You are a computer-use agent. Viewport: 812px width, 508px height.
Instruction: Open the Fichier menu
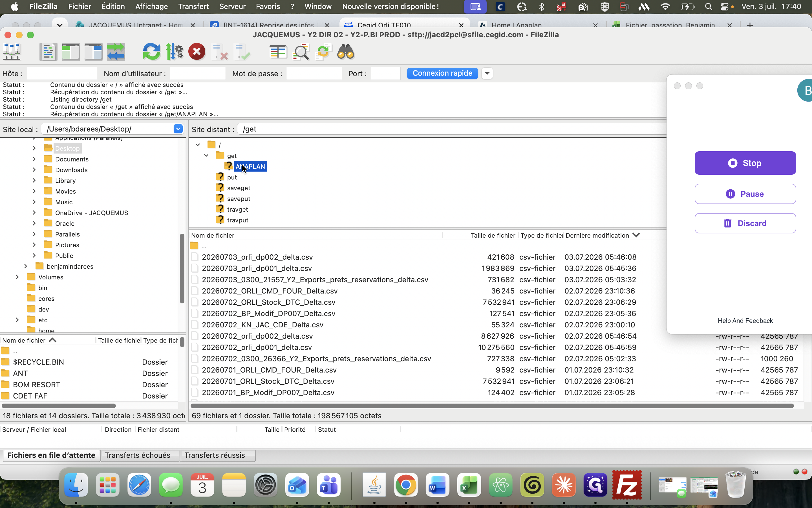80,6
